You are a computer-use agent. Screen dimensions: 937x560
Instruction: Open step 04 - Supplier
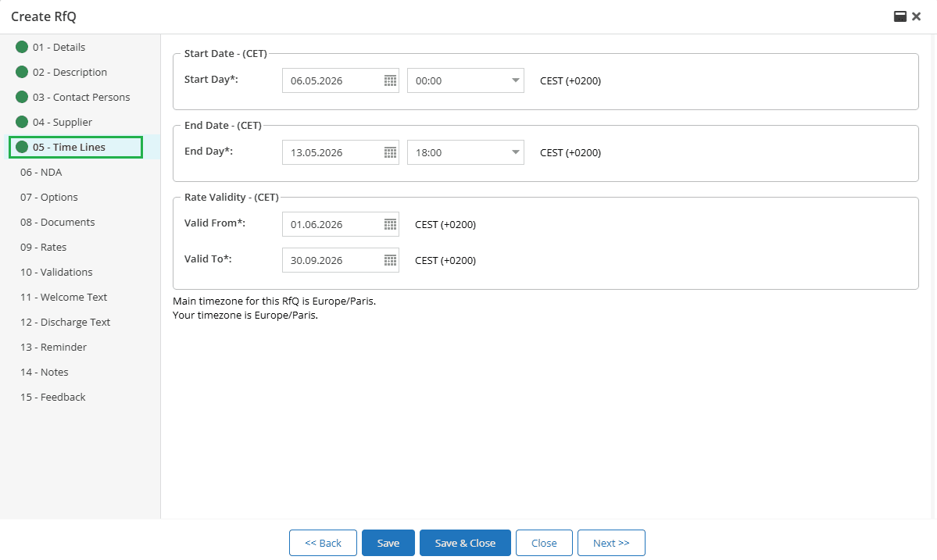(x=63, y=123)
